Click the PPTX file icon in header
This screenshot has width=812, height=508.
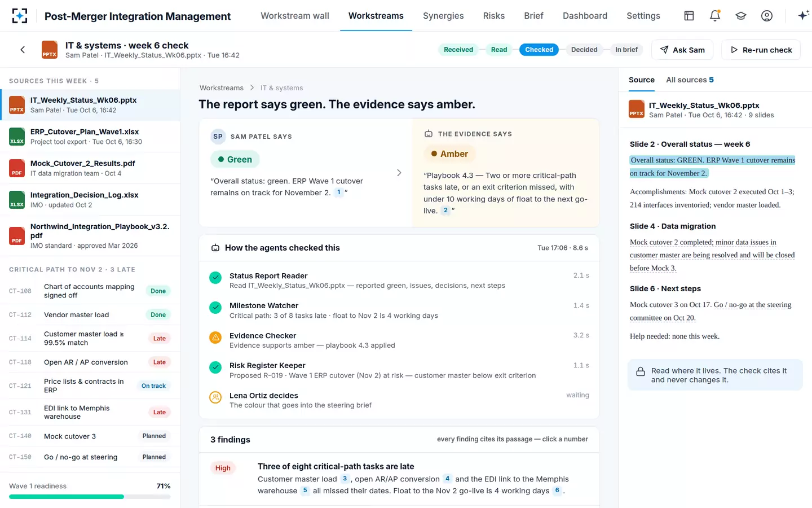(50, 50)
